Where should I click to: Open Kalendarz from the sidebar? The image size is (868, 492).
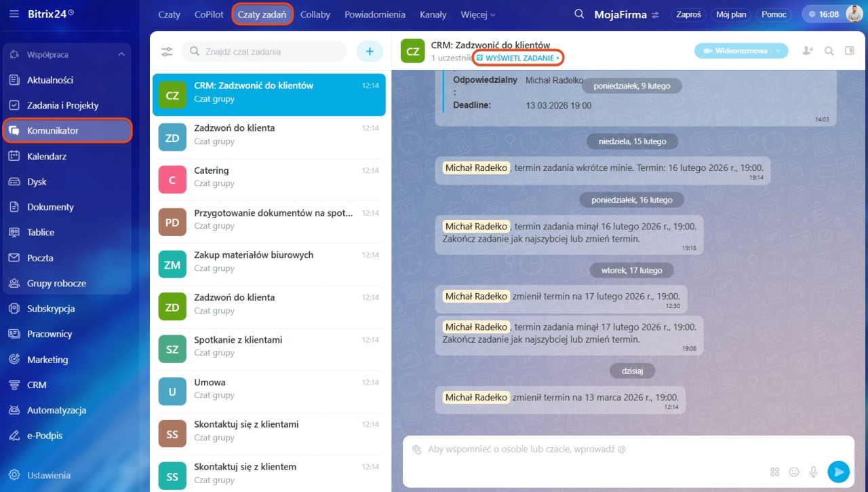click(66, 156)
